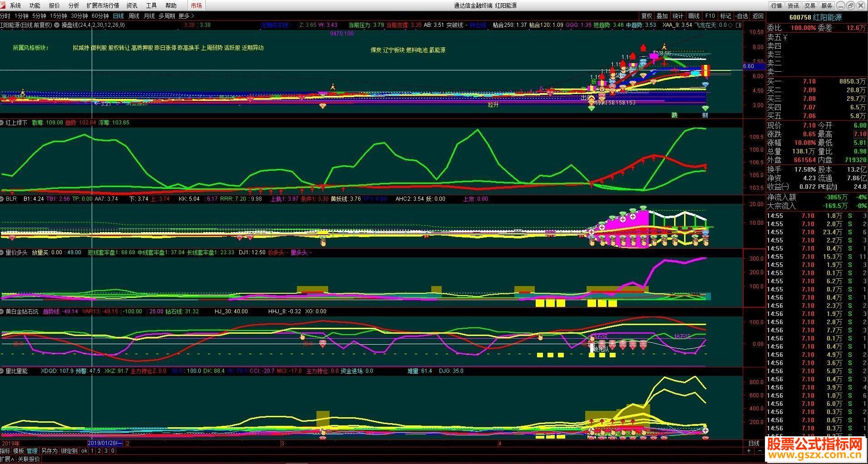Open the 分析 menu
The image size is (868, 464).
pyautogui.click(x=74, y=5)
